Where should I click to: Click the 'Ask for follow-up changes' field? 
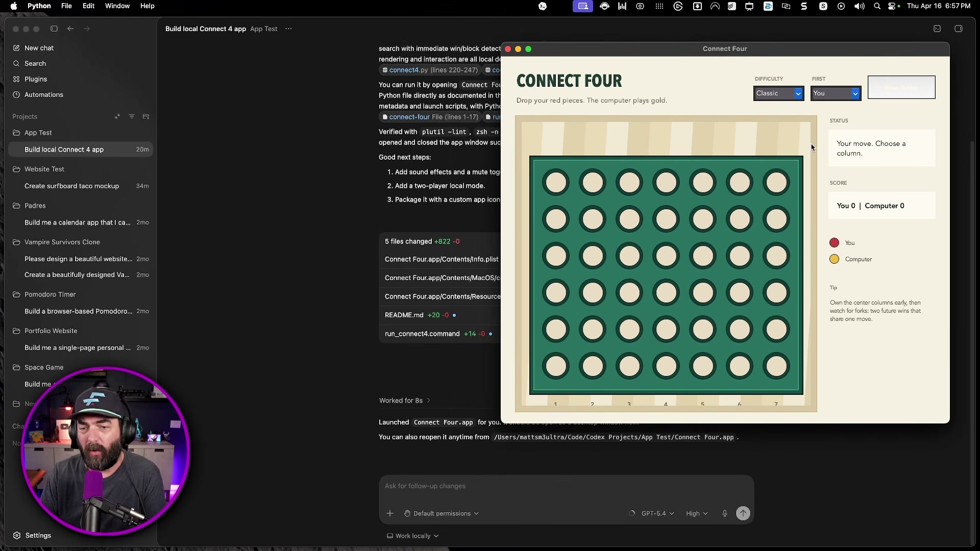459,486
